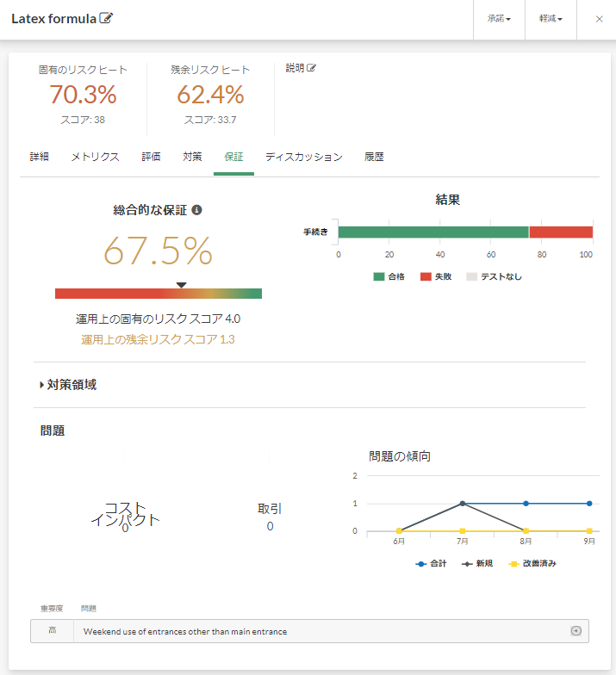Go to the 対策 tab
Viewport: 616px width, 675px height.
192,157
